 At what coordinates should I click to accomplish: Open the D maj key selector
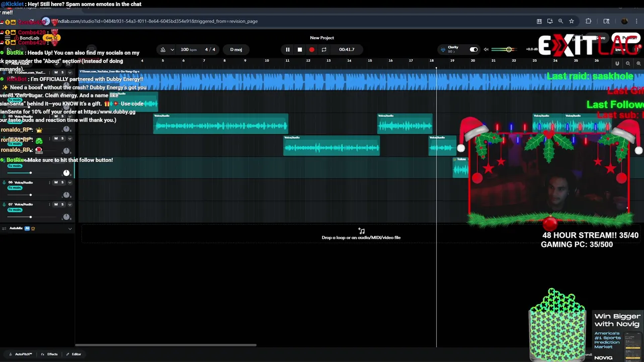click(x=236, y=49)
